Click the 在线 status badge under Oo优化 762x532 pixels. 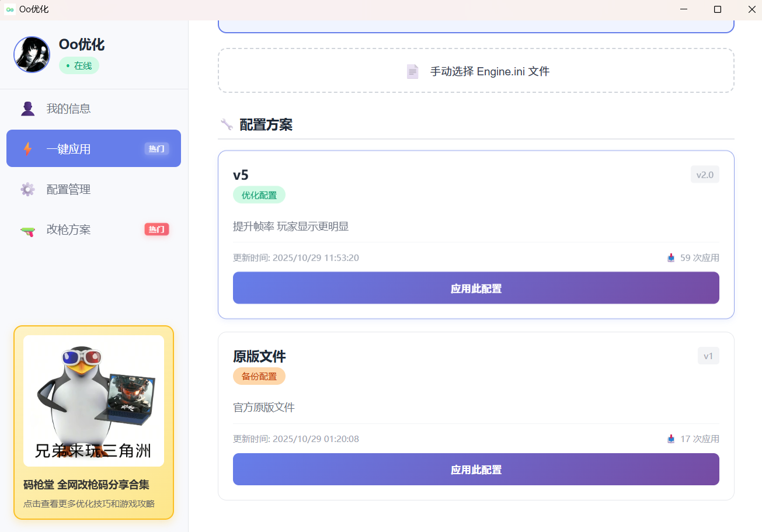click(79, 65)
